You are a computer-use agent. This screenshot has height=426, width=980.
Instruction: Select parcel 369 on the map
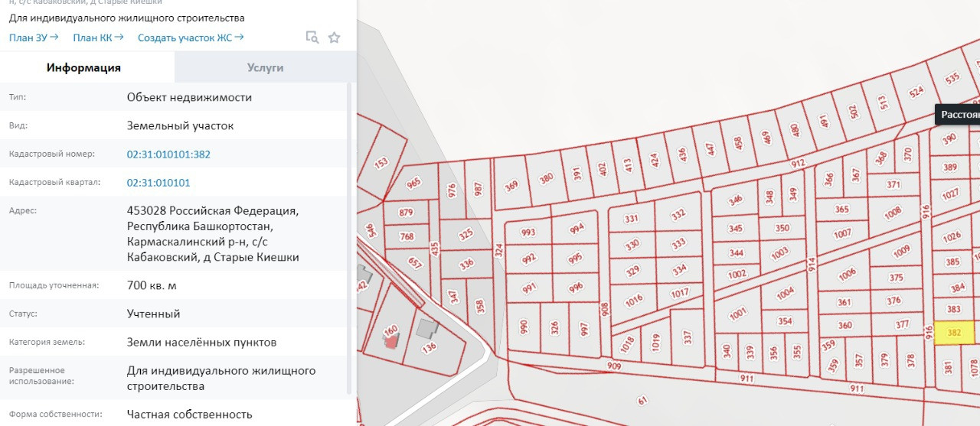point(511,184)
